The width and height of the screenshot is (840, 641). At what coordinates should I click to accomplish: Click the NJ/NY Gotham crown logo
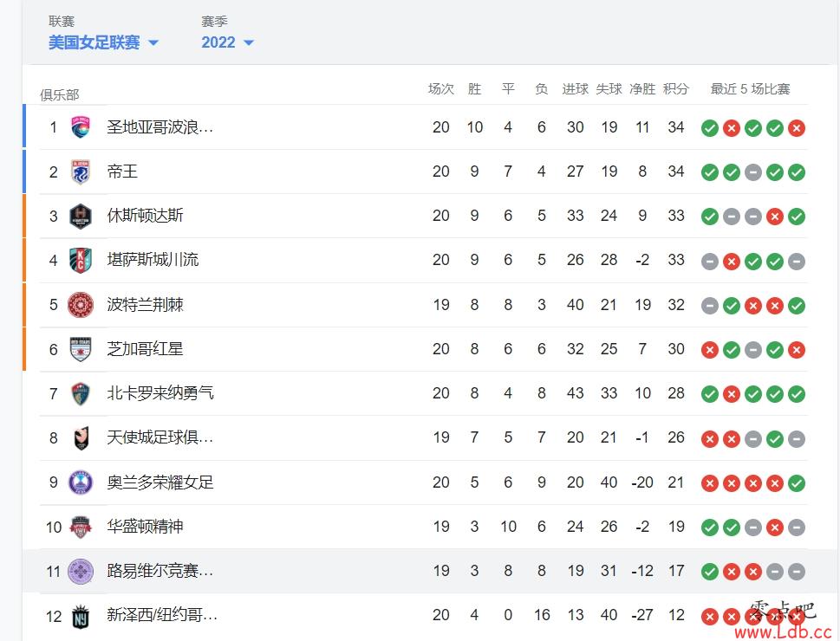pos(81,616)
